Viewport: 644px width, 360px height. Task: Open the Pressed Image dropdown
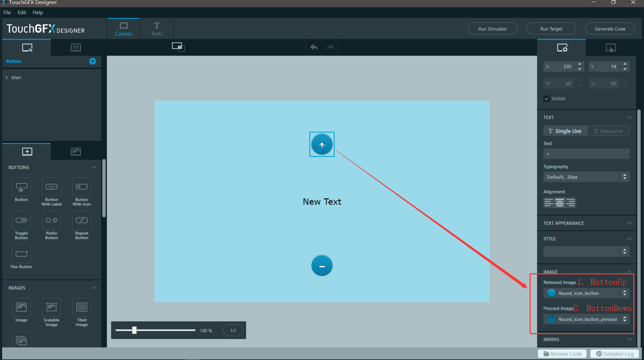586,319
